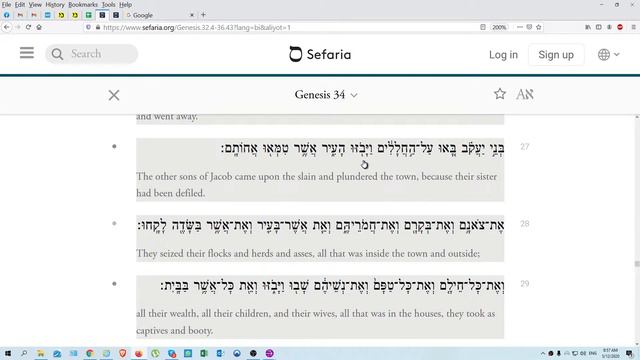
Task: Open the Log in page
Action: tap(503, 55)
